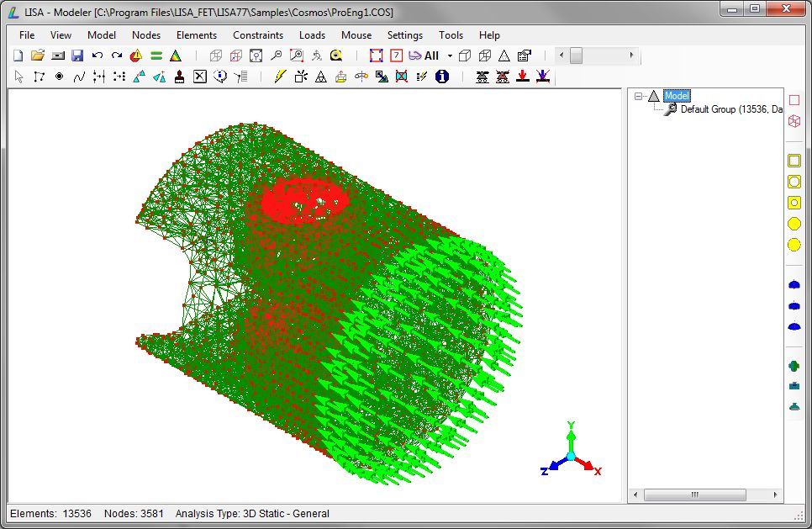
Task: Click the rainbow triangle results icon
Action: 176,56
